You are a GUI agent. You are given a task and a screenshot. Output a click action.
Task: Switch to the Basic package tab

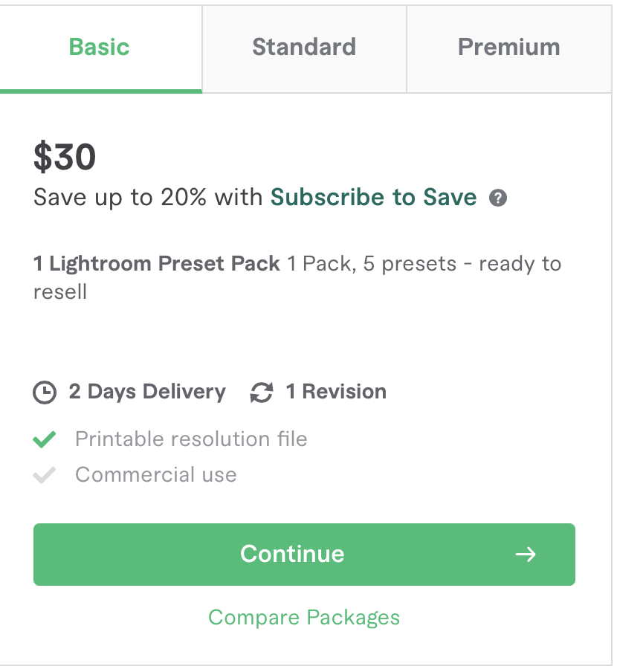(100, 48)
